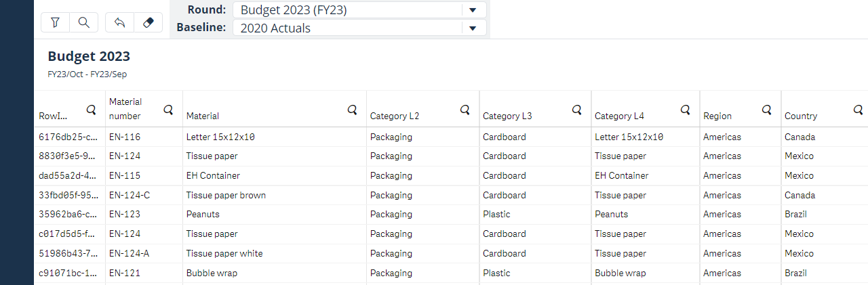The width and height of the screenshot is (868, 285).
Task: Open search for the RowID column
Action: point(91,109)
